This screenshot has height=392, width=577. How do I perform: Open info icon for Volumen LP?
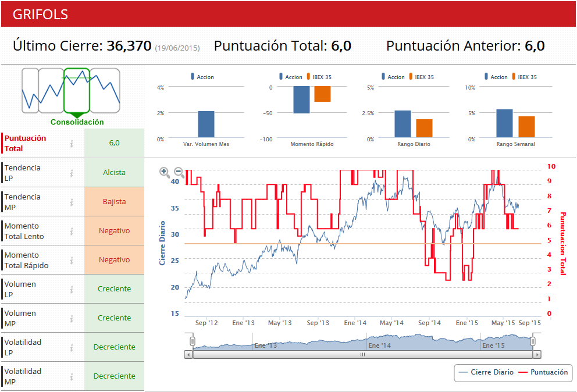[72, 289]
